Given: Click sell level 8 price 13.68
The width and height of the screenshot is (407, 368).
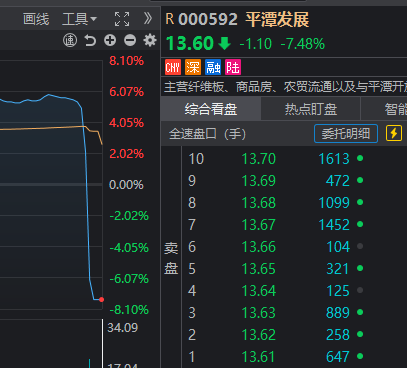Looking at the screenshot, I should coord(259,203).
